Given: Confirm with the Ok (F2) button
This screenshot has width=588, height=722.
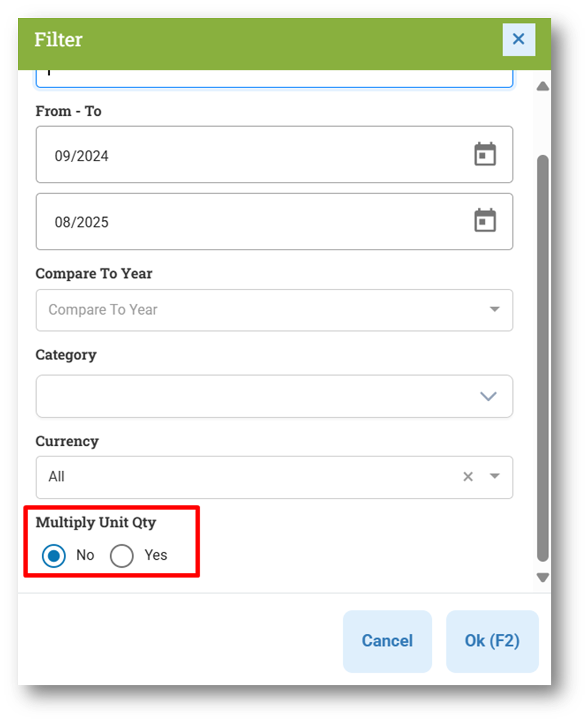Looking at the screenshot, I should coord(492,641).
